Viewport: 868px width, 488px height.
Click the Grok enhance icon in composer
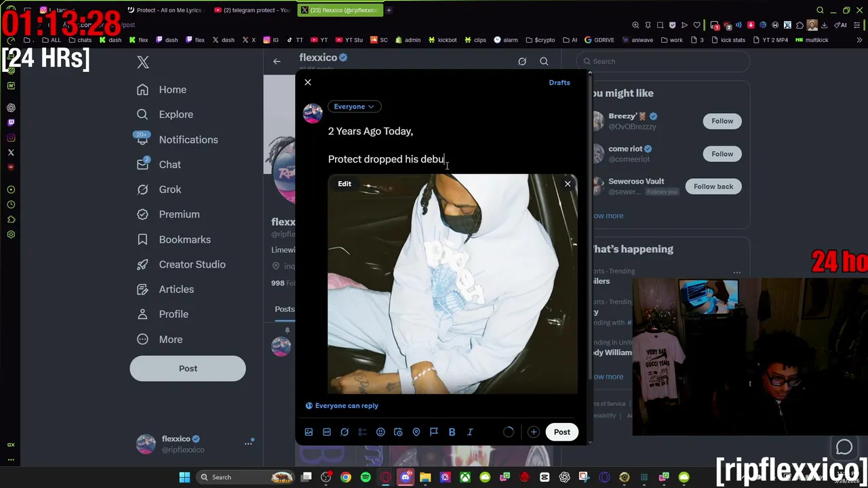pos(344,432)
